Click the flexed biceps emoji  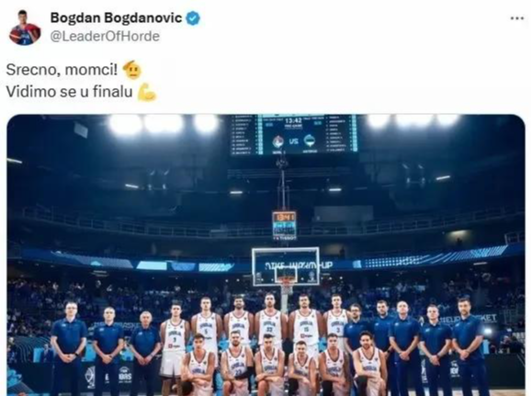(x=147, y=92)
